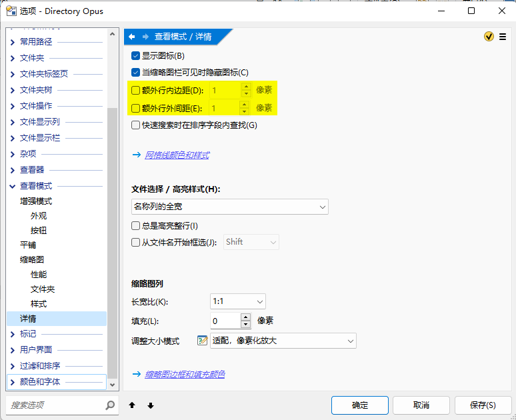The width and height of the screenshot is (516, 420).
Task: Maximize the options window
Action: [471, 11]
